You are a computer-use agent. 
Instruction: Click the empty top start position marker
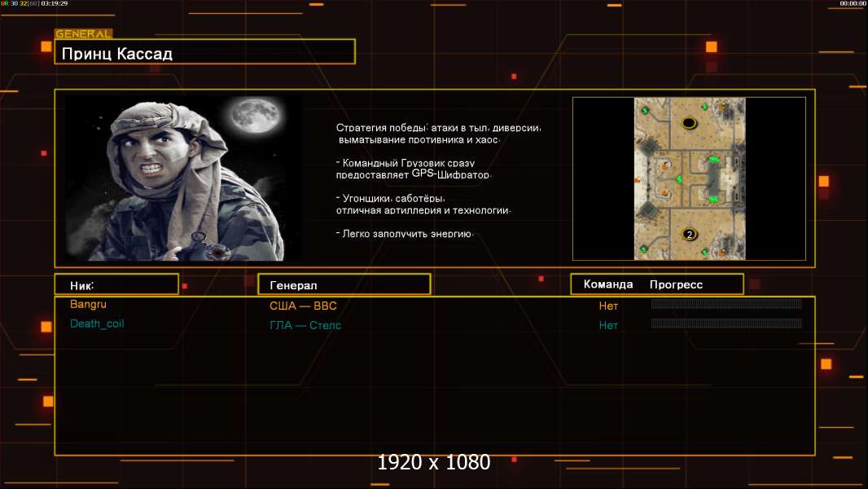tap(689, 123)
